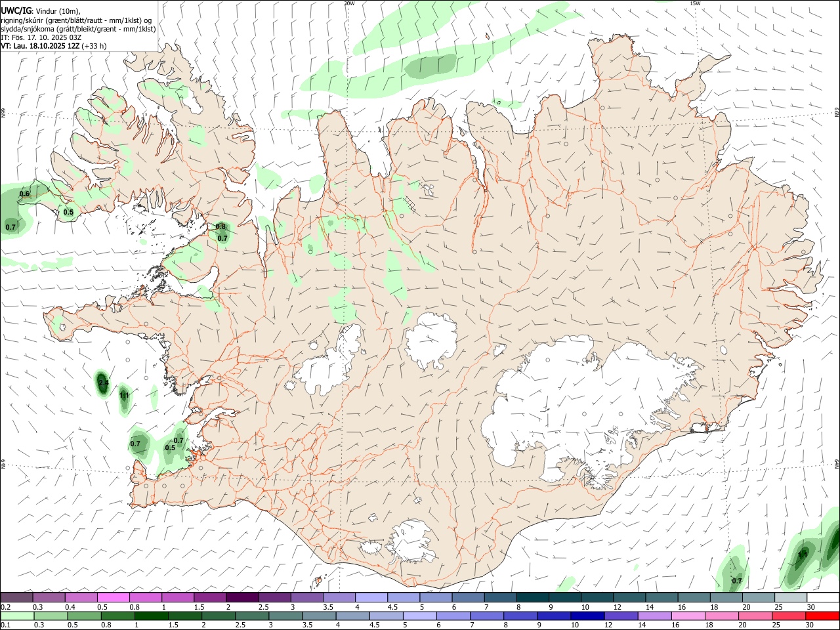
Task: Click the round white Hofsjökull glacier in central Iceland
Action: point(431,341)
